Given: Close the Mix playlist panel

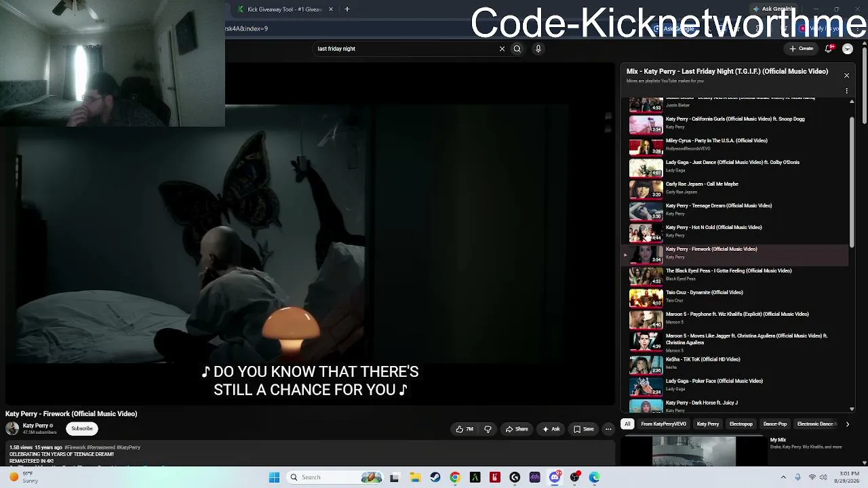Looking at the screenshot, I should [846, 75].
